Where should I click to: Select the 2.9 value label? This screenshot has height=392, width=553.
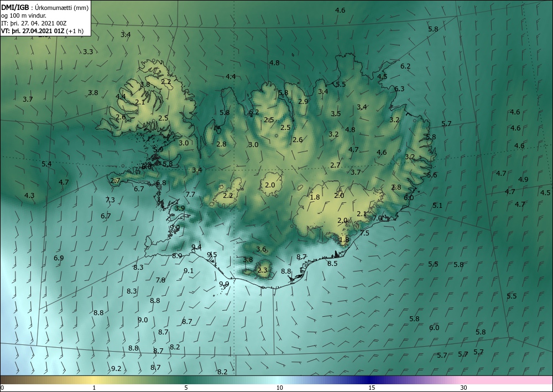(x=303, y=102)
